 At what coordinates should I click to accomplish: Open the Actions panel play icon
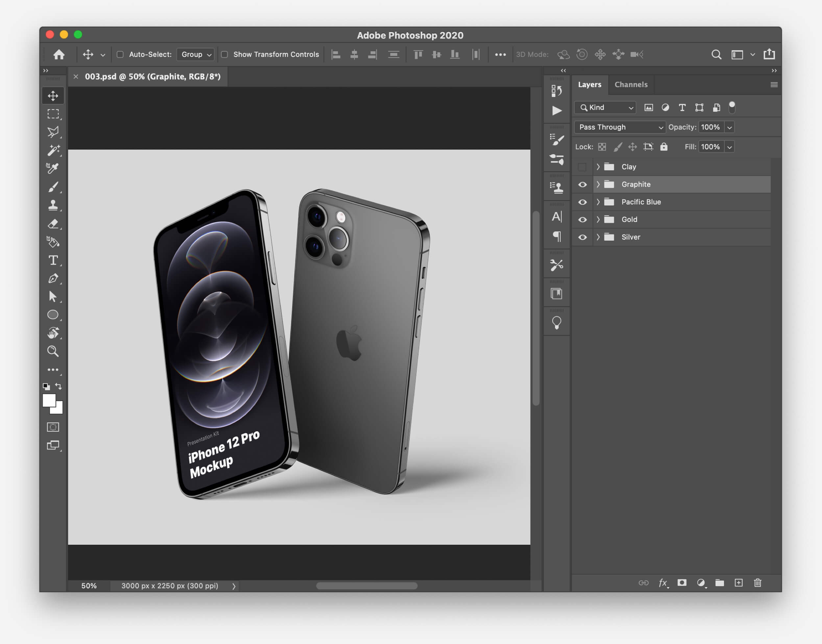(557, 110)
